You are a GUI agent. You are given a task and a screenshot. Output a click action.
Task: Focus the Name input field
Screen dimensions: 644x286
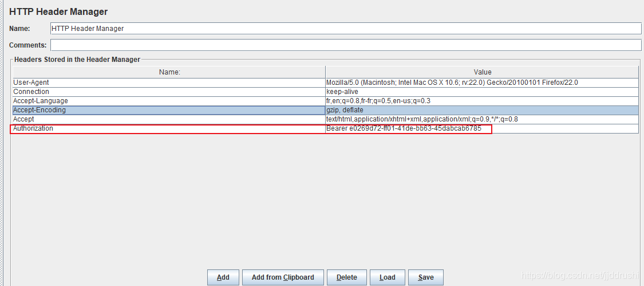click(346, 29)
